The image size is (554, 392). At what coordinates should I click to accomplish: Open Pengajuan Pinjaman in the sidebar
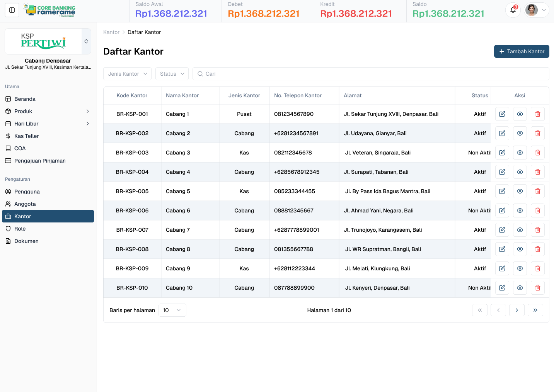pyautogui.click(x=40, y=161)
